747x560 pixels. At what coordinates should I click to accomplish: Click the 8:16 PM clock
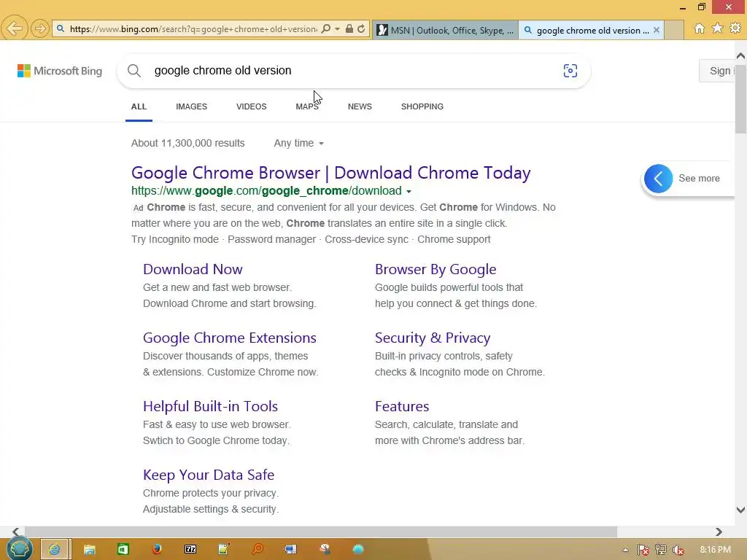pos(715,550)
